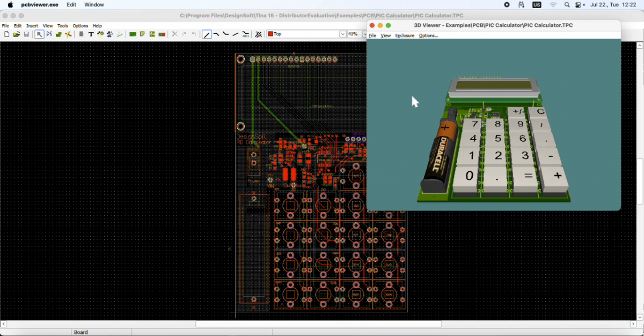Toggle the straight-line trace segment style

(207, 34)
